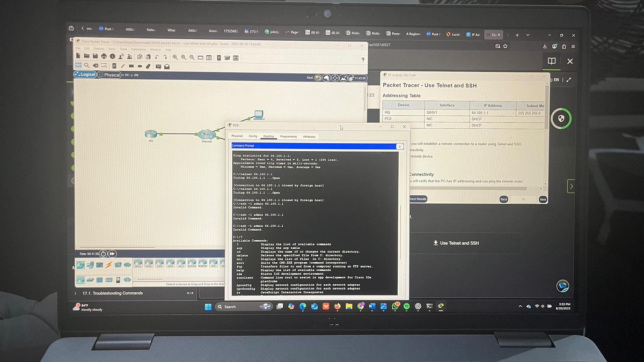Choose the Draw Line tool
This screenshot has height=362, width=644.
[123, 66]
